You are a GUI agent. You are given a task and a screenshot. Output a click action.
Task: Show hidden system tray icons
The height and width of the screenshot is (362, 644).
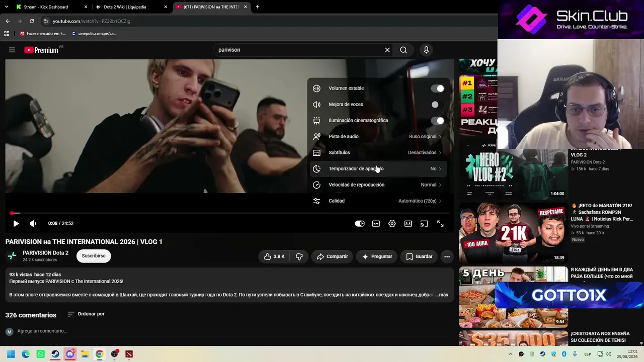511,354
